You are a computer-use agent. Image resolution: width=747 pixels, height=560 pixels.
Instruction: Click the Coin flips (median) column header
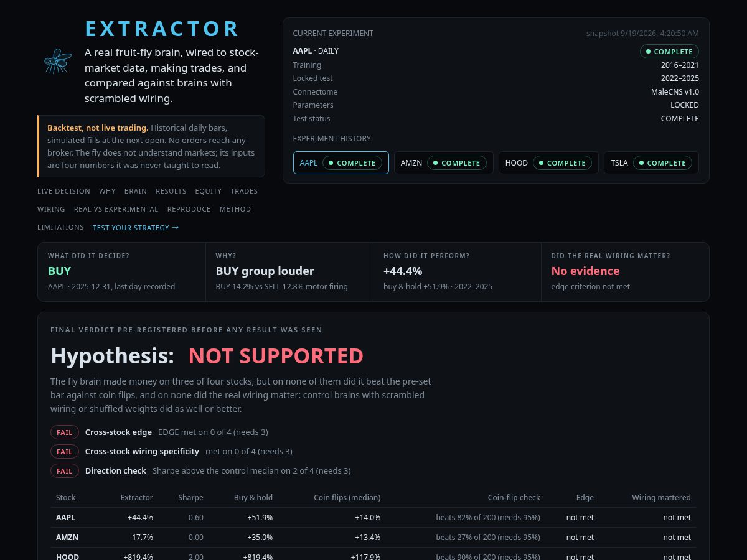(347, 497)
